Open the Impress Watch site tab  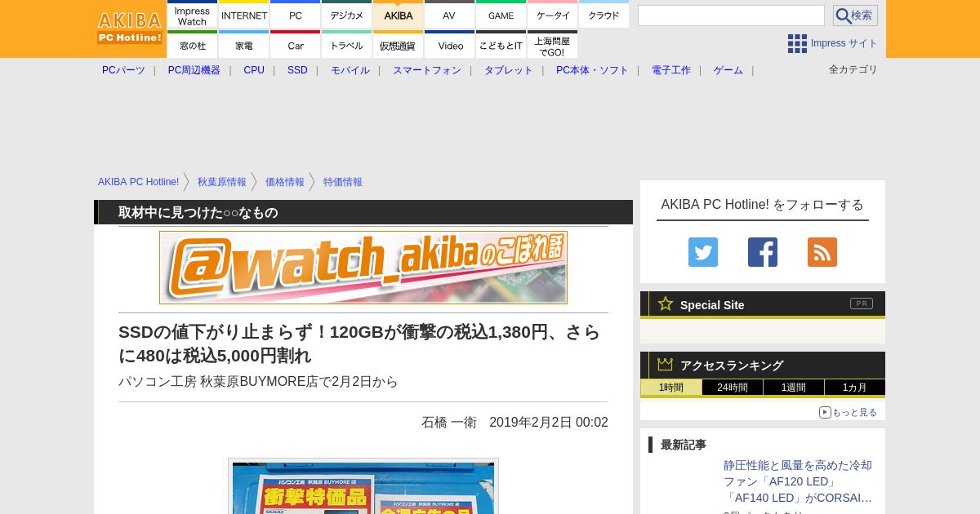[192, 15]
